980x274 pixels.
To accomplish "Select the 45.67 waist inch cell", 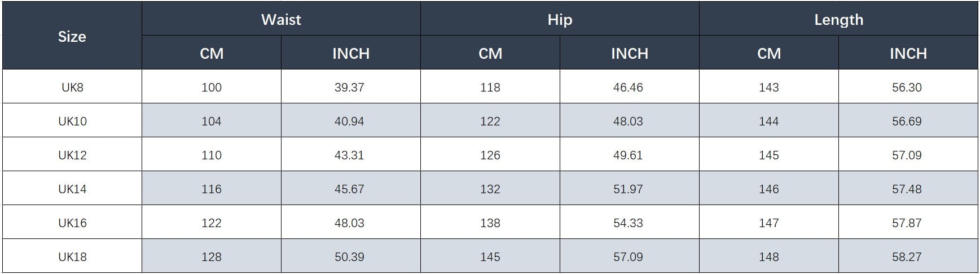I will [349, 189].
